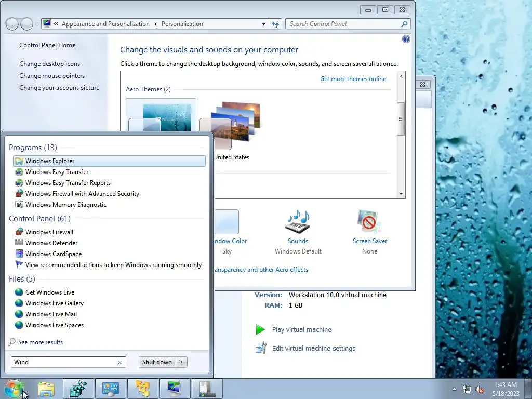Open Personalization help icon
This screenshot has height=399, width=532.
[x=406, y=39]
